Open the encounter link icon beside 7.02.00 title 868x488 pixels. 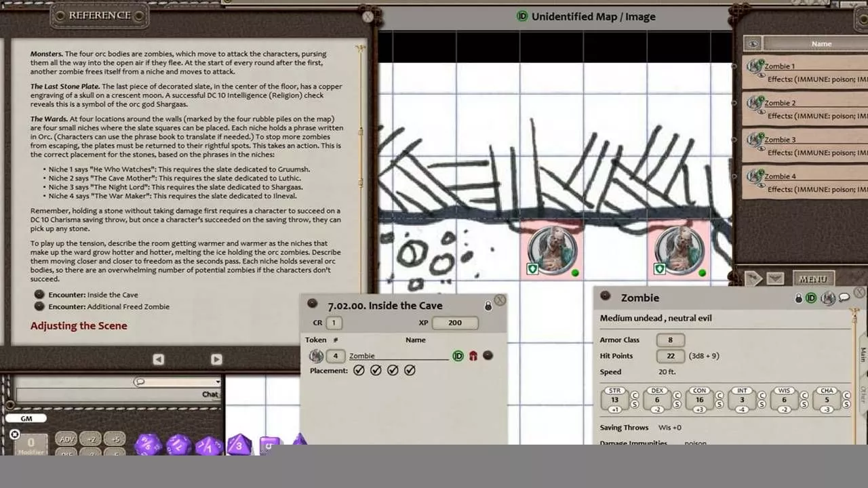tap(312, 304)
